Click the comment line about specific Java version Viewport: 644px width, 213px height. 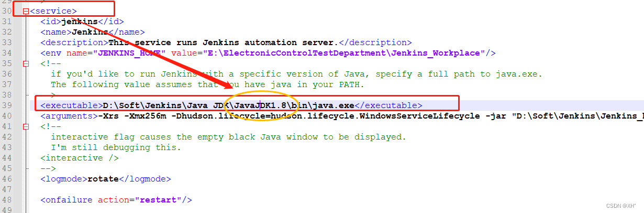click(296, 74)
